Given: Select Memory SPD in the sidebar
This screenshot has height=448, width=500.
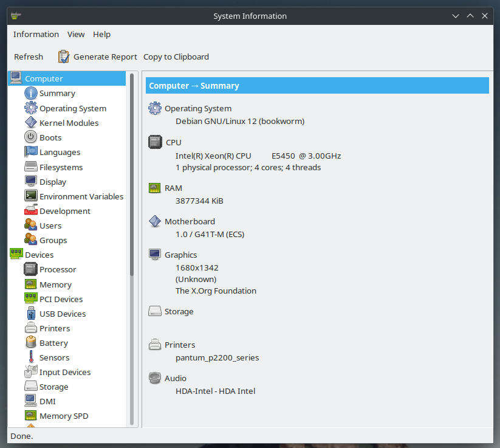Looking at the screenshot, I should tap(63, 416).
